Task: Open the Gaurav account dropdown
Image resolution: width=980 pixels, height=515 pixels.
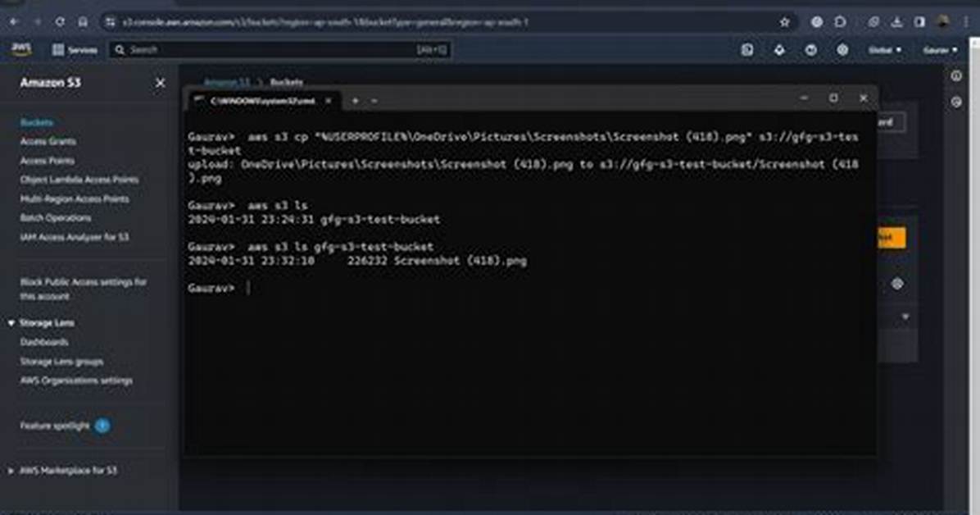Action: pos(940,50)
